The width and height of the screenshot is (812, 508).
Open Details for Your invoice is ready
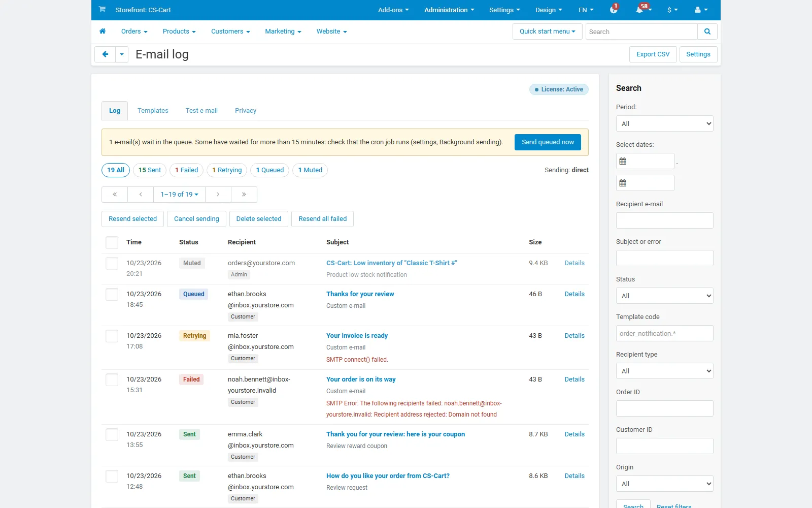coord(574,336)
